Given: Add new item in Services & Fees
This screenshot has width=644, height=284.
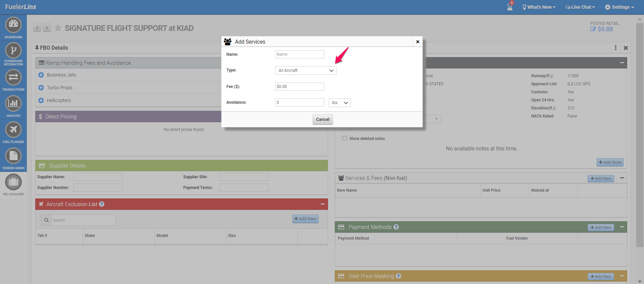Looking at the screenshot, I should coord(601,179).
